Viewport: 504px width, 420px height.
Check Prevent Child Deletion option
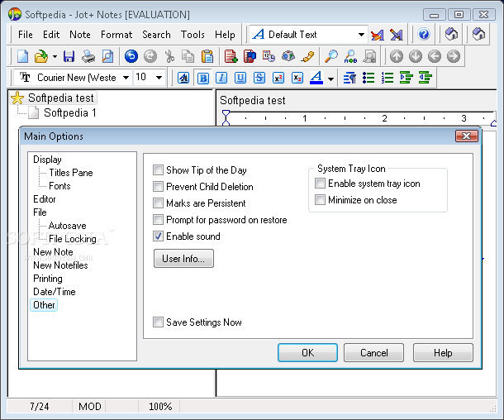pyautogui.click(x=158, y=187)
